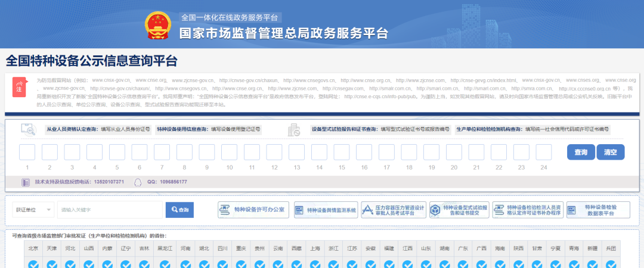
Task: Click the blue check mark under 广东
Action: click(463, 264)
